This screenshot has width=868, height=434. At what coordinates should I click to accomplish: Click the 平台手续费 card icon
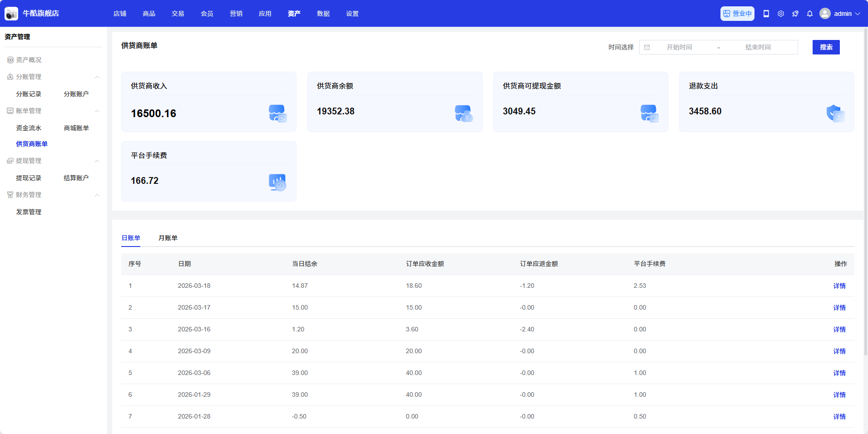coord(277,182)
